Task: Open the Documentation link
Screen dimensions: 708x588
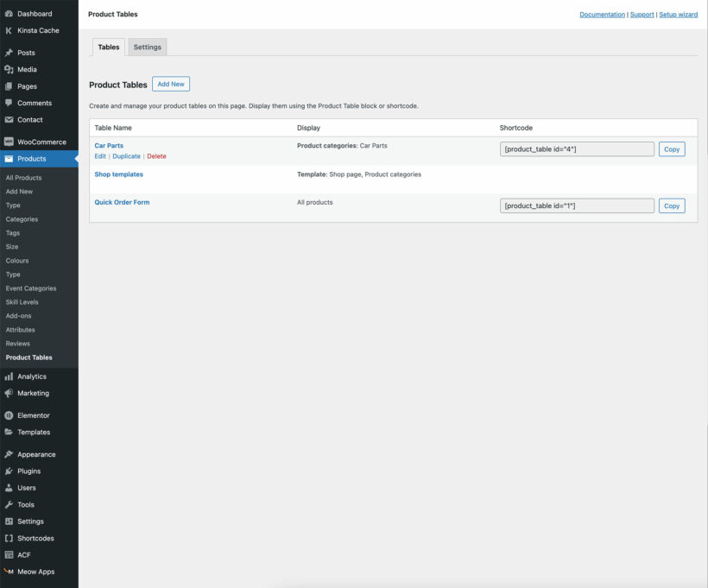Action: coord(602,15)
